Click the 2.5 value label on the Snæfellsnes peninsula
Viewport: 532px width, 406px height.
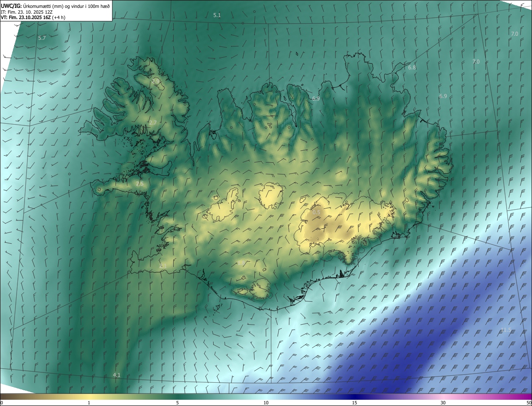140,183
